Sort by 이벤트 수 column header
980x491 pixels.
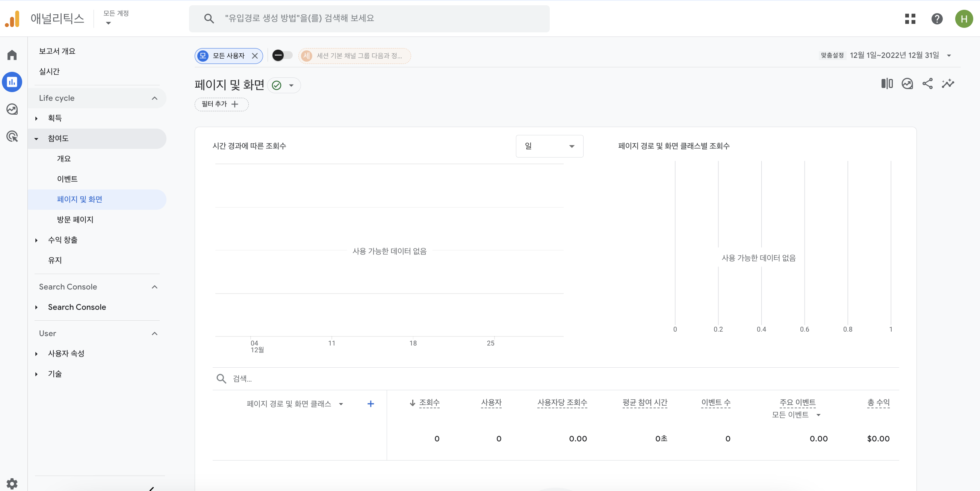coord(715,403)
